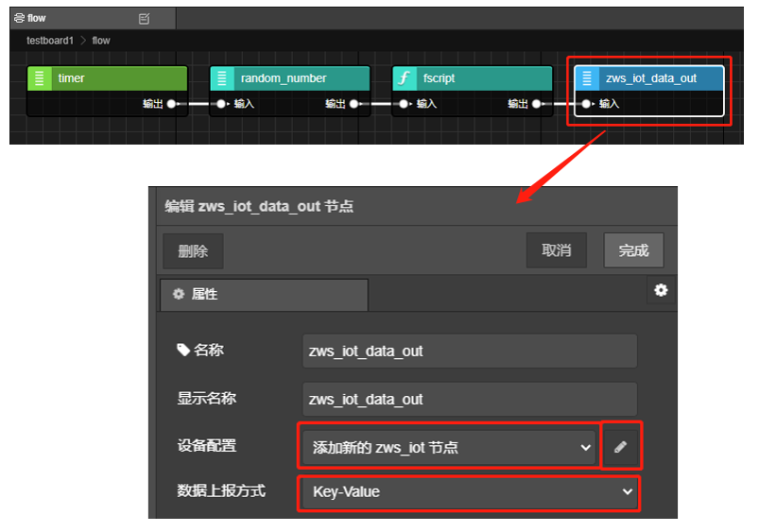Click the timer node list icon

point(40,78)
